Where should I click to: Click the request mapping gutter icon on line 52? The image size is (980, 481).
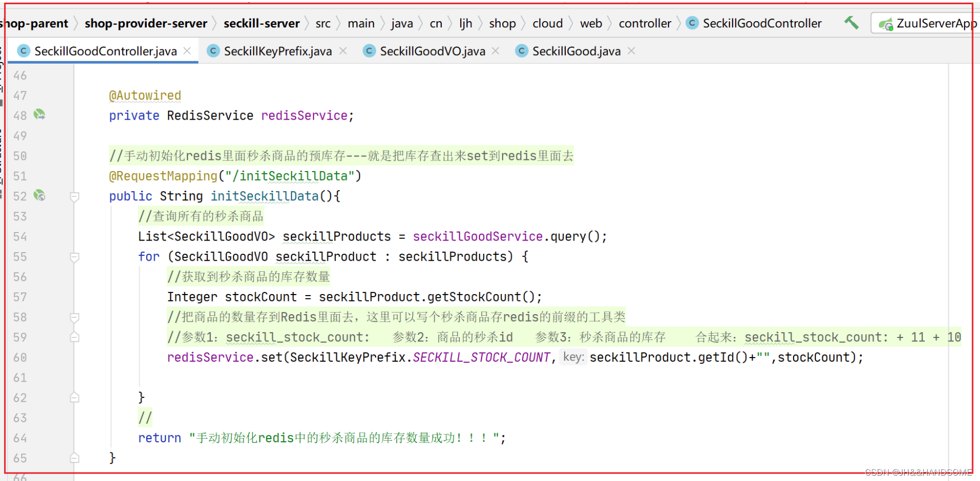(x=39, y=195)
